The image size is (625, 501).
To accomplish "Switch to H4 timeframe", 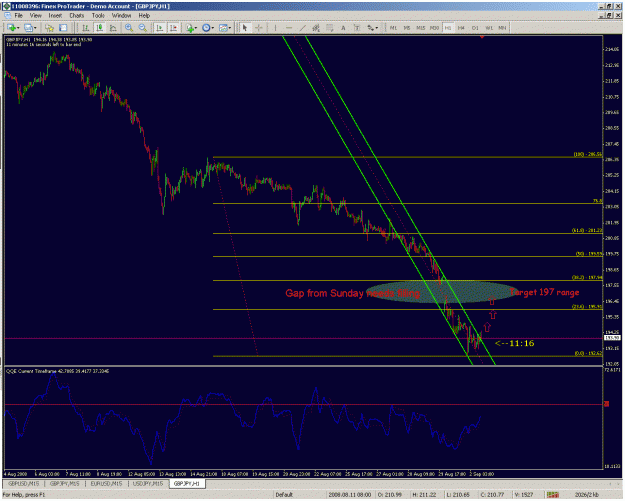I will pos(461,28).
